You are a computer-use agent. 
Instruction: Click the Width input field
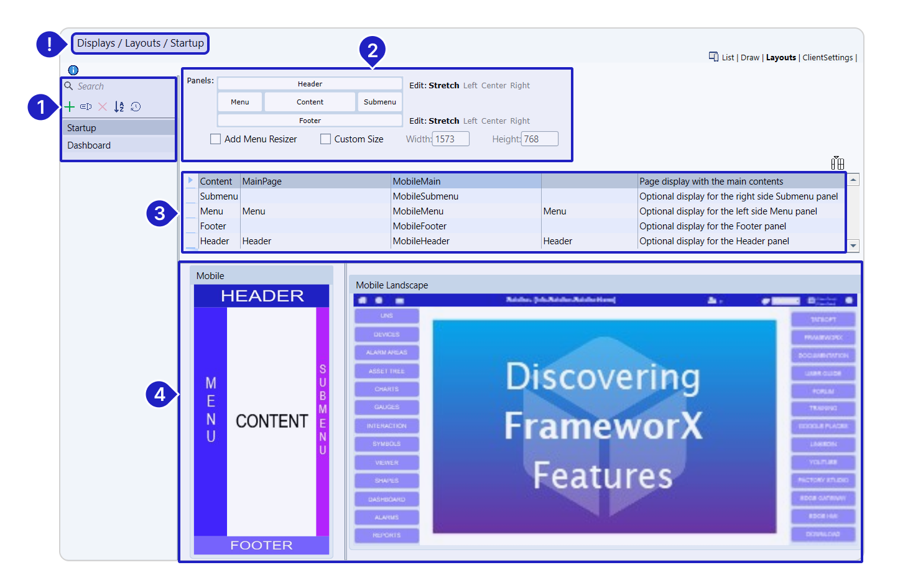coord(450,139)
